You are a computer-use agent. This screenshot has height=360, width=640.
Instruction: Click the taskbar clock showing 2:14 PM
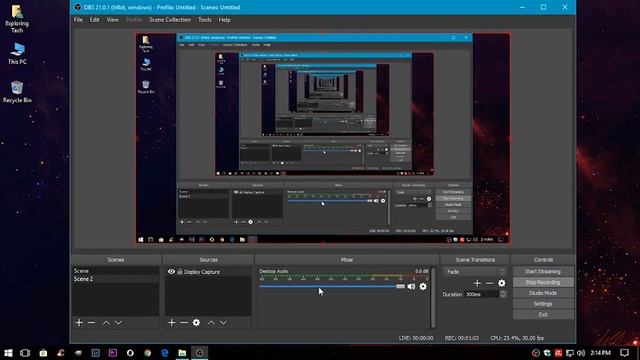pos(600,353)
